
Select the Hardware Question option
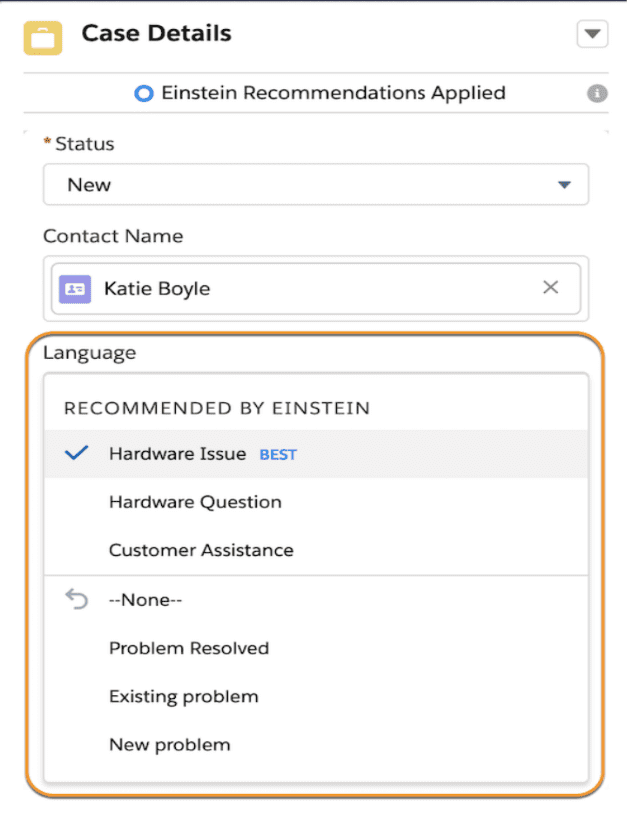(195, 502)
